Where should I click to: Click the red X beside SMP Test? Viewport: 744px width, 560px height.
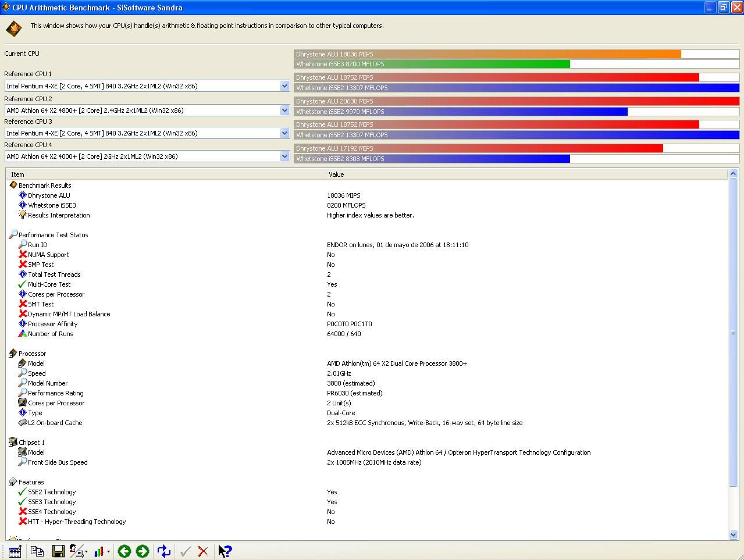click(23, 265)
